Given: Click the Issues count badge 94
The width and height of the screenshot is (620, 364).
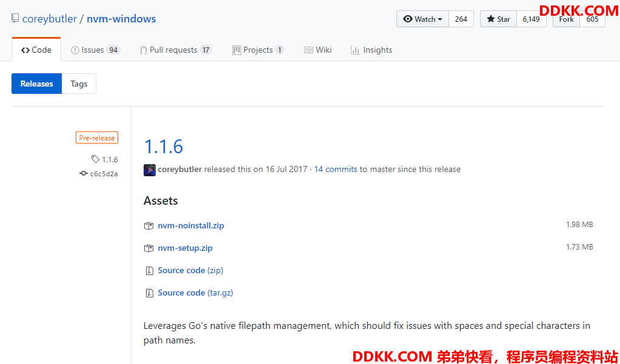Looking at the screenshot, I should [x=113, y=50].
